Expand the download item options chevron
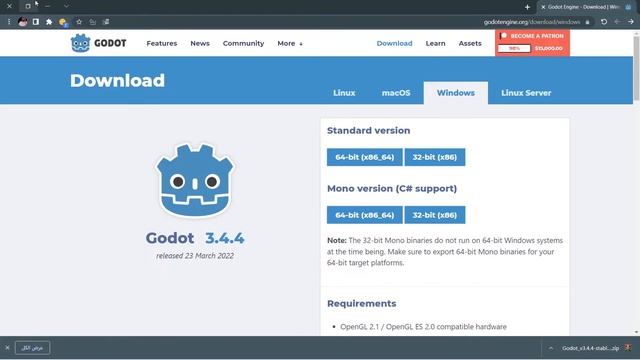640x360 pixels. coord(551,348)
